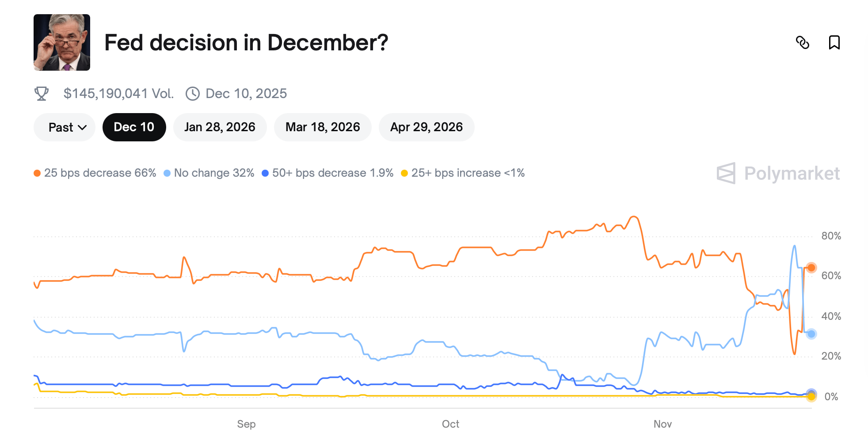Click the yellow endpoint dot at 0%
Image resolution: width=868 pixels, height=440 pixels.
point(811,397)
